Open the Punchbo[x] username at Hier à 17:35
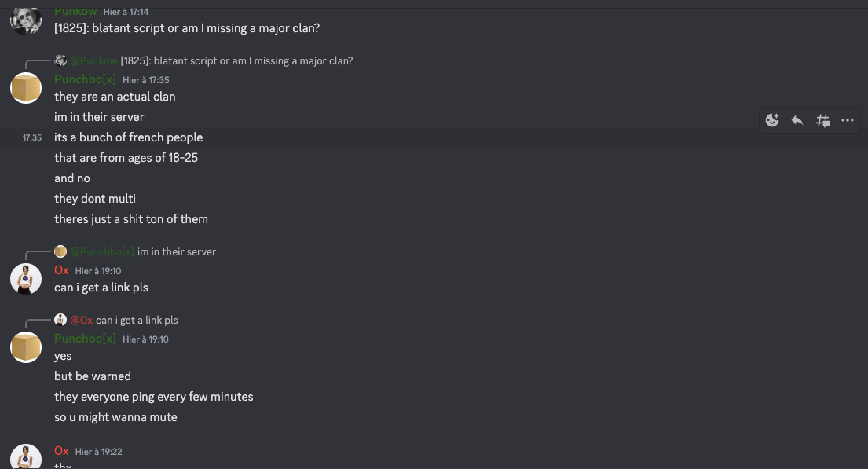Viewport: 868px width, 469px height. pos(85,79)
